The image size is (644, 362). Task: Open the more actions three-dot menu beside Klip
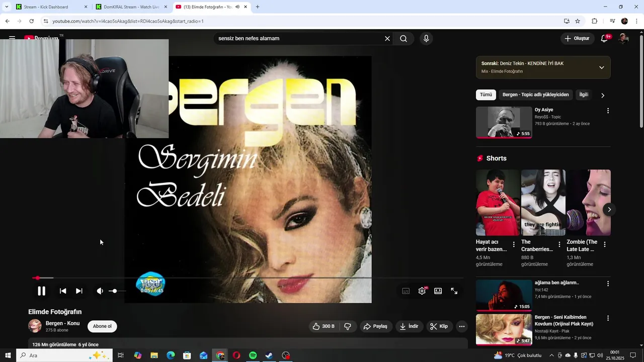coord(462,326)
